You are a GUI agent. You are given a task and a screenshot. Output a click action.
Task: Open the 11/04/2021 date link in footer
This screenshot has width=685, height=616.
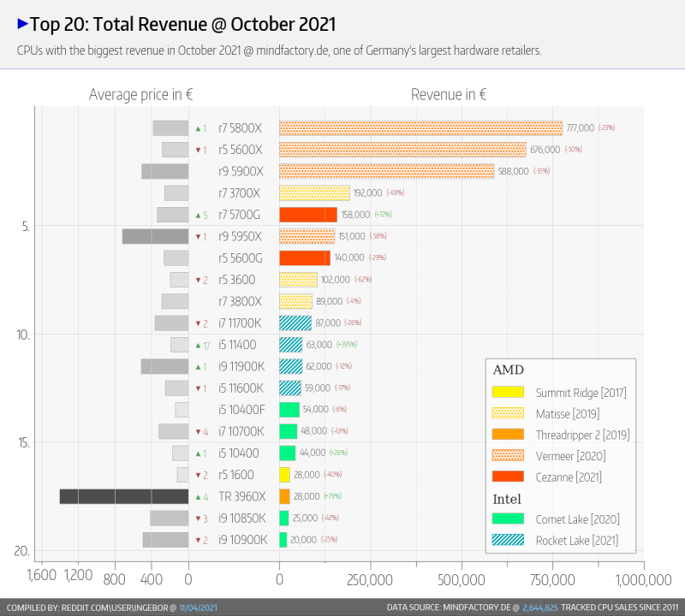(198, 607)
